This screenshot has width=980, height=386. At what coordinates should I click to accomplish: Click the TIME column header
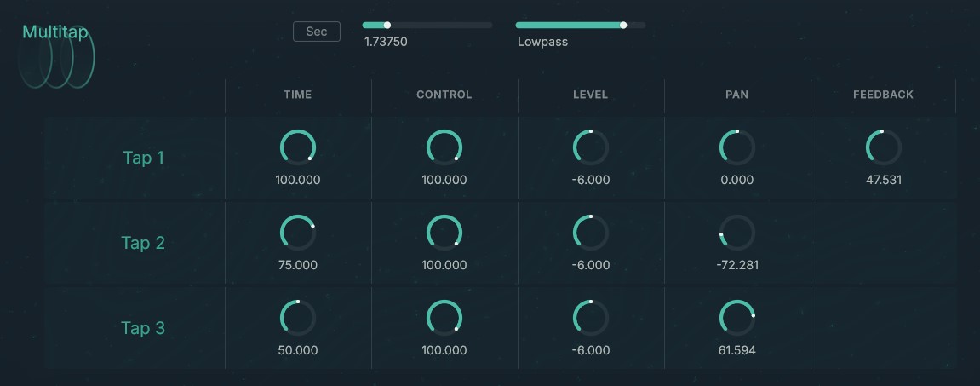[x=298, y=95]
